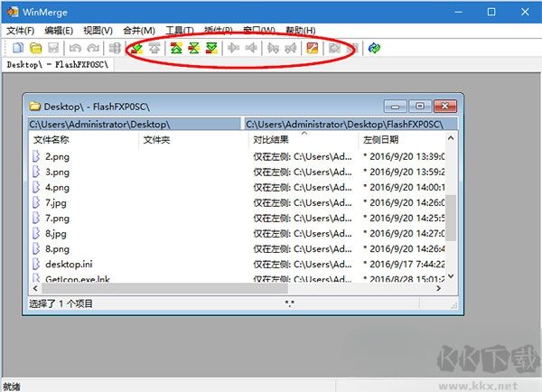Screen dimensions: 542x392
Task: Sort by the 文件夹 column header
Action: tap(193, 140)
